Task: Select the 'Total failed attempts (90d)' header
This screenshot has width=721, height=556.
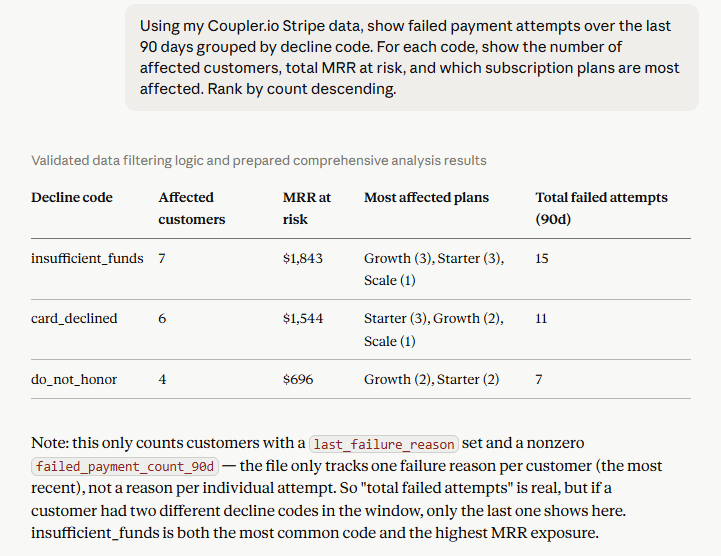Action: tap(601, 208)
